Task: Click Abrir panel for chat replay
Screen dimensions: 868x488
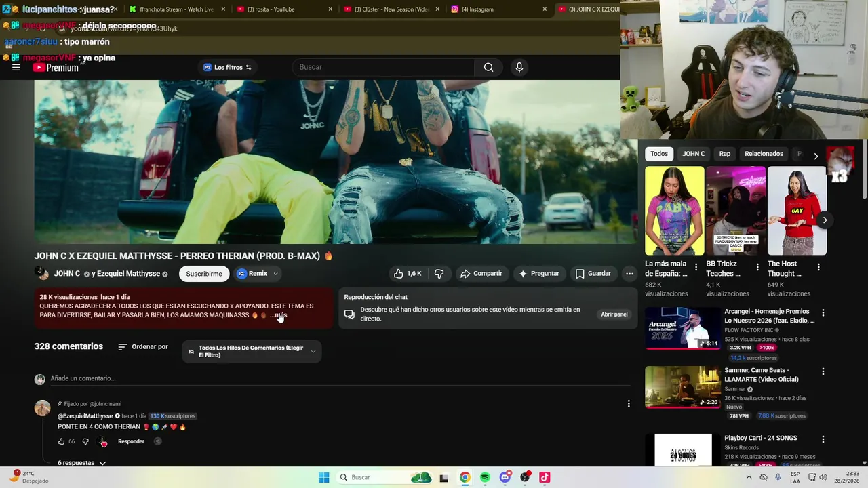Action: click(614, 314)
